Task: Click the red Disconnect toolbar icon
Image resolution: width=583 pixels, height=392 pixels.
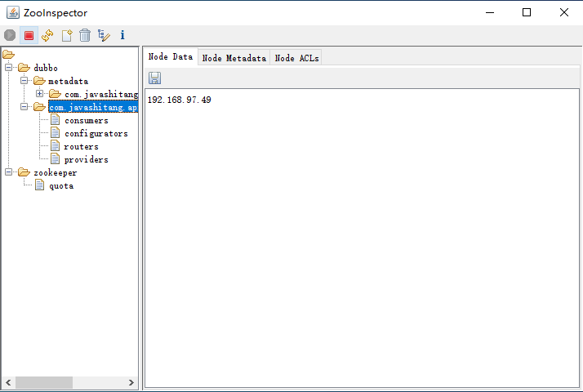Action: [29, 35]
